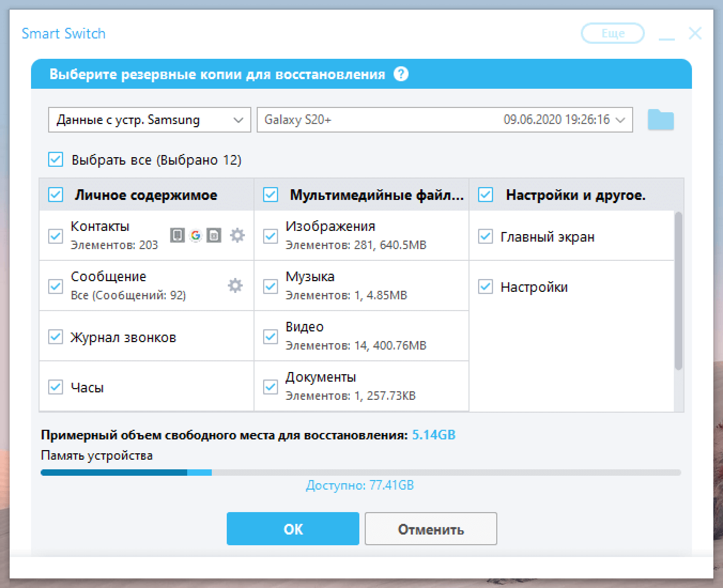Open the Сообщение settings gear

click(x=235, y=285)
